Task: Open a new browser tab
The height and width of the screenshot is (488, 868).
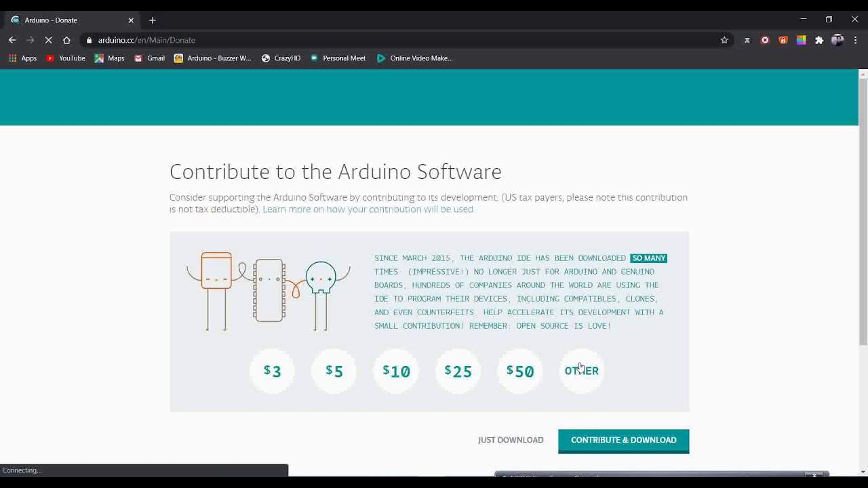Action: coord(153,20)
